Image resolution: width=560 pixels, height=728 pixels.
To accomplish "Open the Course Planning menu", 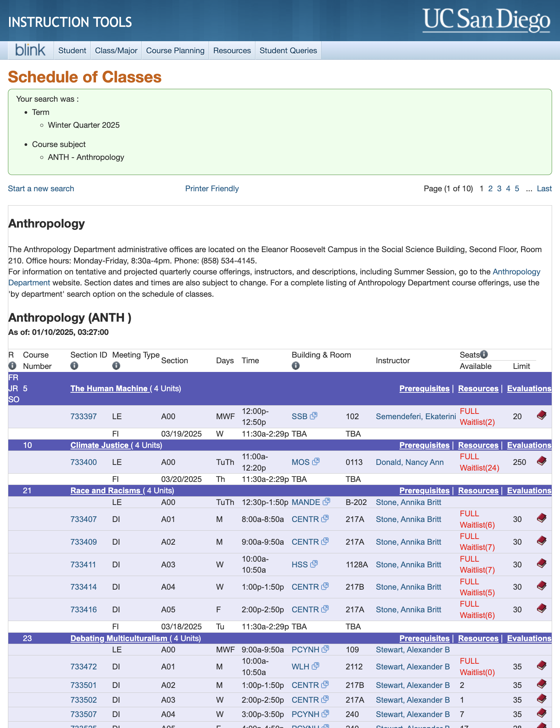I will click(175, 51).
